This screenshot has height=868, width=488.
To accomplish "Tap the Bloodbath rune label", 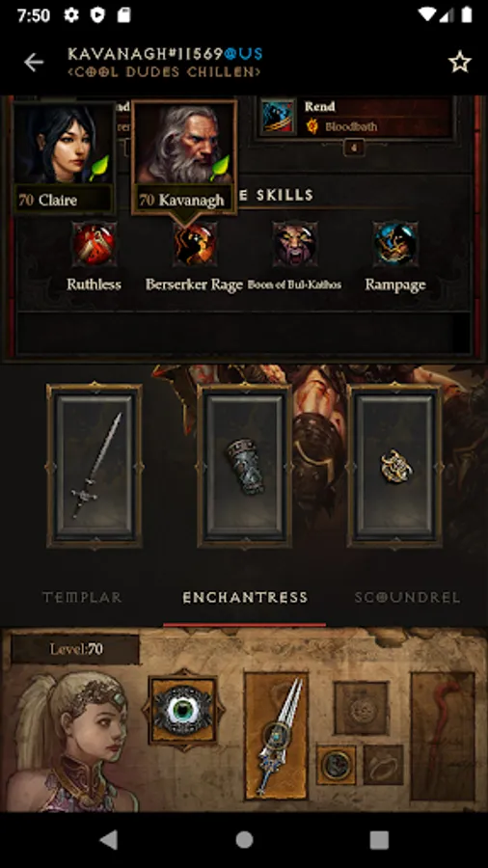I will tap(351, 126).
